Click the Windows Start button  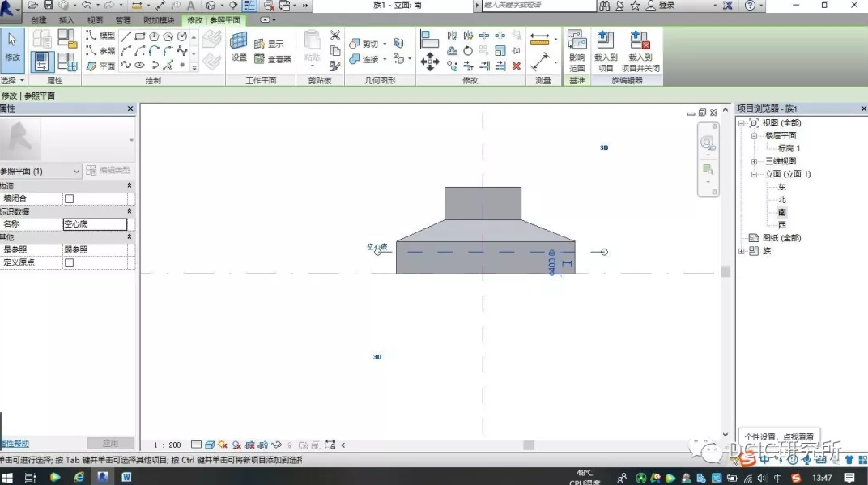click(7, 477)
